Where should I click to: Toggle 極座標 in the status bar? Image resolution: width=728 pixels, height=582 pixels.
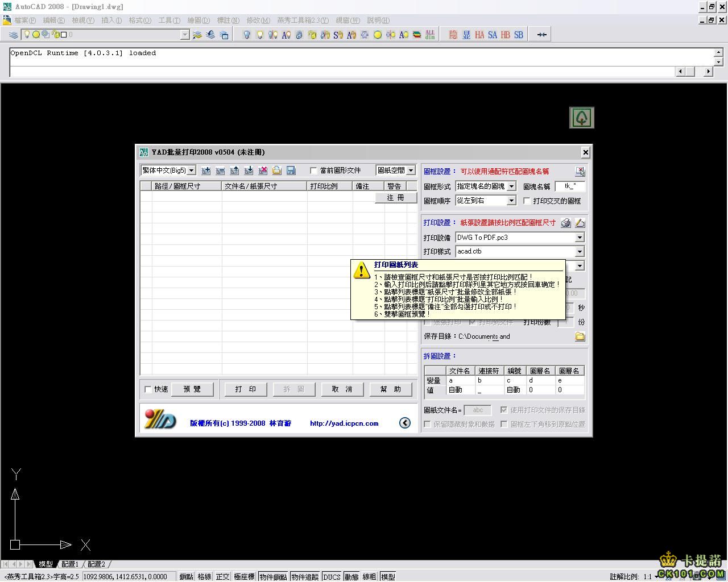pos(244,576)
